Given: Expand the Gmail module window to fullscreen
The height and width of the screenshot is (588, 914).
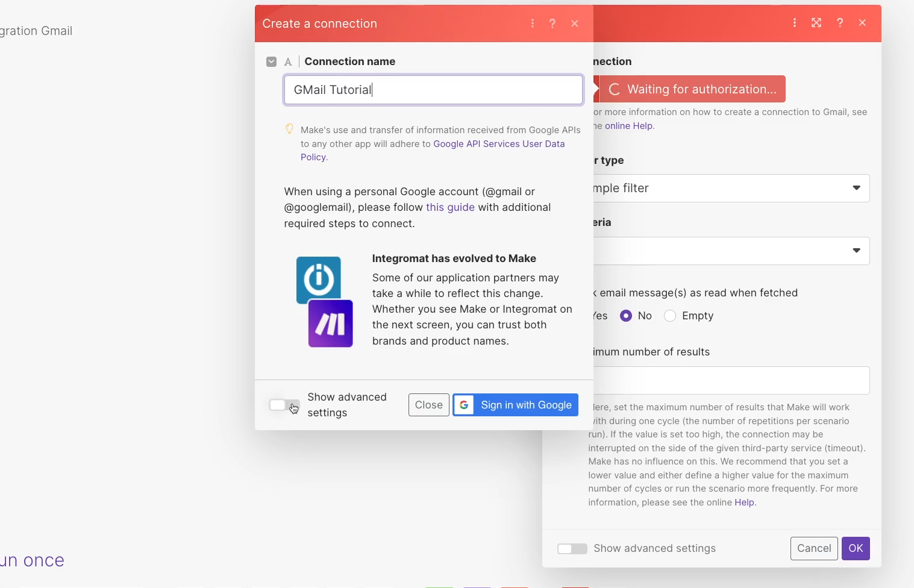Looking at the screenshot, I should 816,23.
